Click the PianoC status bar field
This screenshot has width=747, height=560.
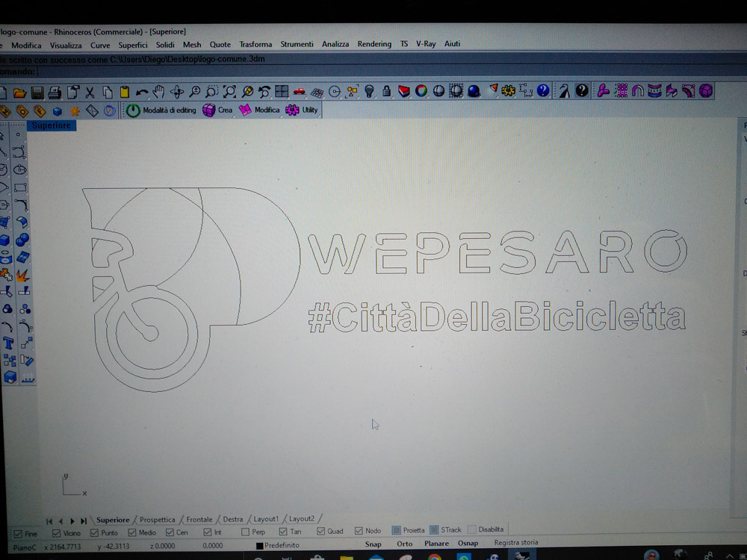25,547
